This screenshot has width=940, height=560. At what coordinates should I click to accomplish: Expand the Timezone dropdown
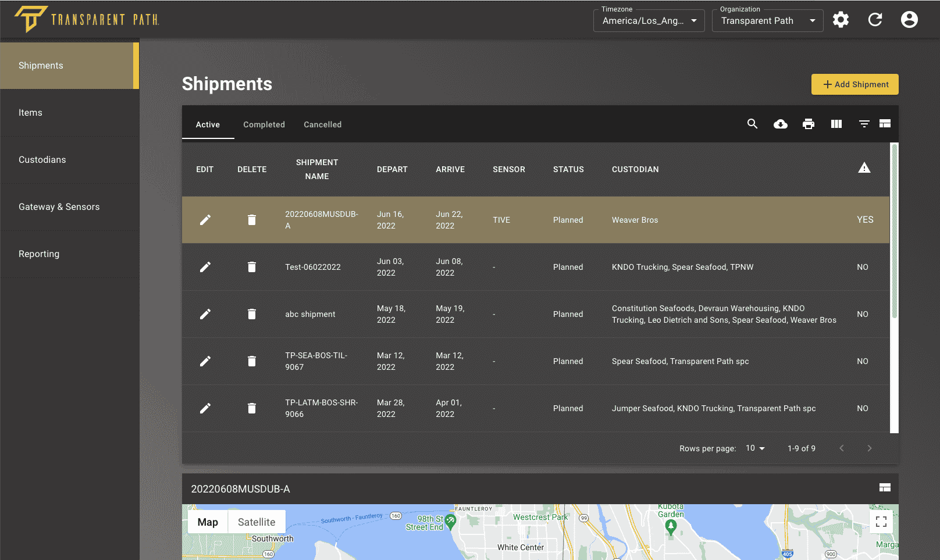(x=649, y=21)
